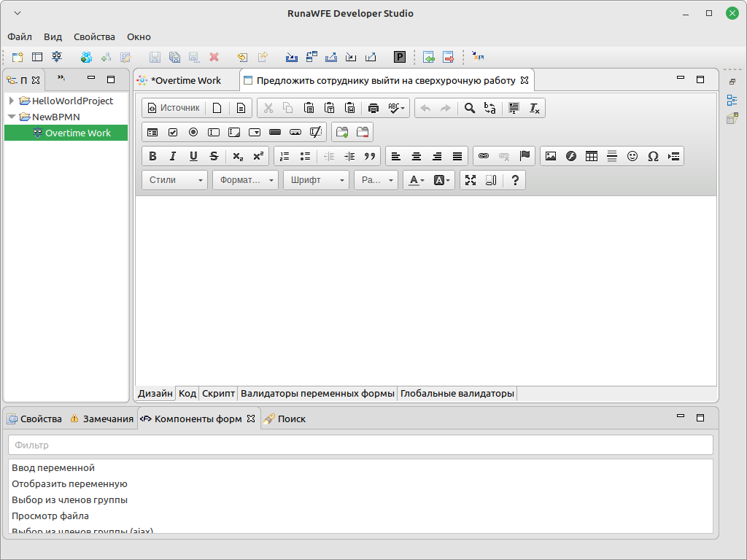Select Overtime Work process in tree

point(77,133)
